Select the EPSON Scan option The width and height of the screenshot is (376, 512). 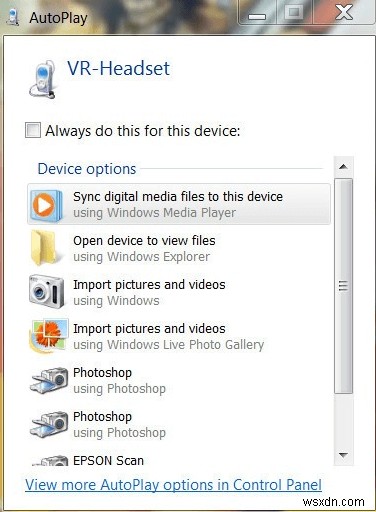[179, 461]
